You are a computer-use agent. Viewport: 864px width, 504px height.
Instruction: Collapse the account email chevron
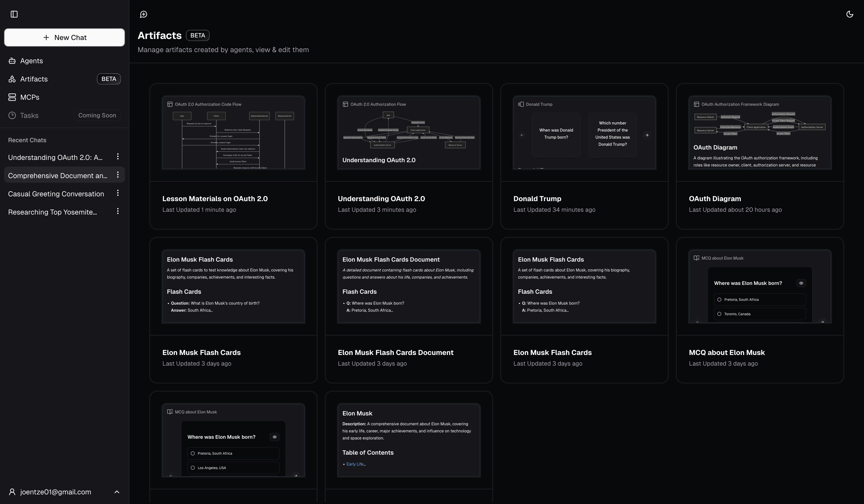[x=117, y=492]
